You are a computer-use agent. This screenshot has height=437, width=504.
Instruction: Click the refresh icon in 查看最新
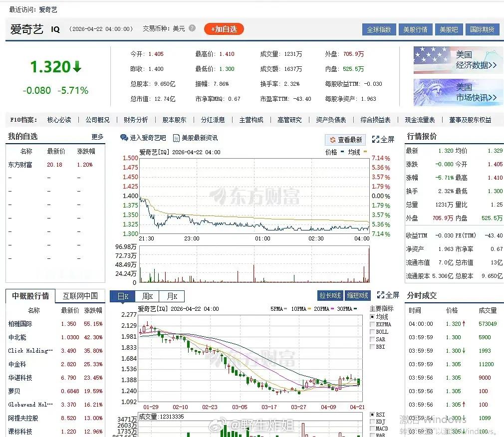pos(333,140)
